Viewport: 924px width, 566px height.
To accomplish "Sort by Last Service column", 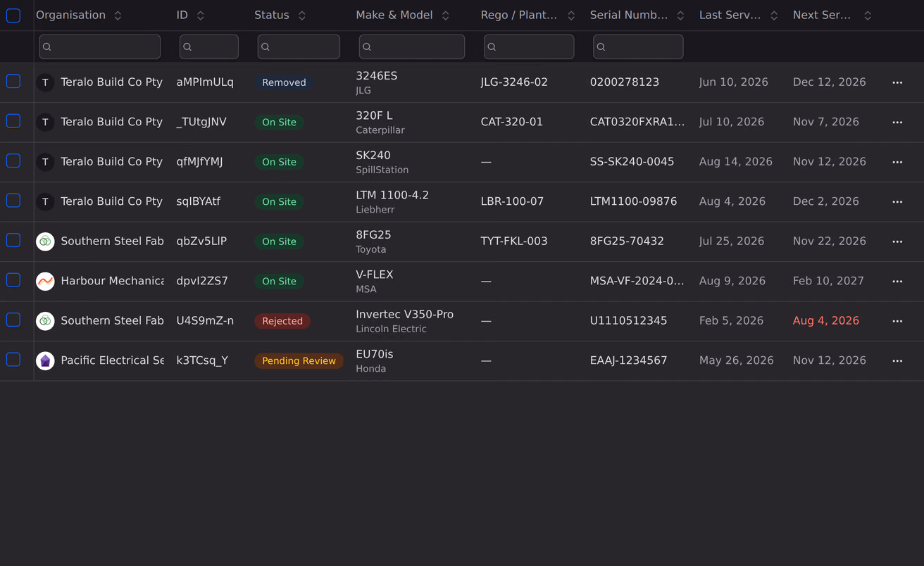I will [774, 15].
